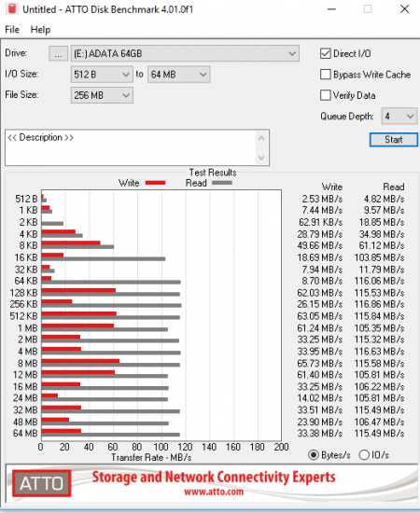Enable the Bypass Write Cache checkbox
The image size is (420, 513).
coord(326,75)
